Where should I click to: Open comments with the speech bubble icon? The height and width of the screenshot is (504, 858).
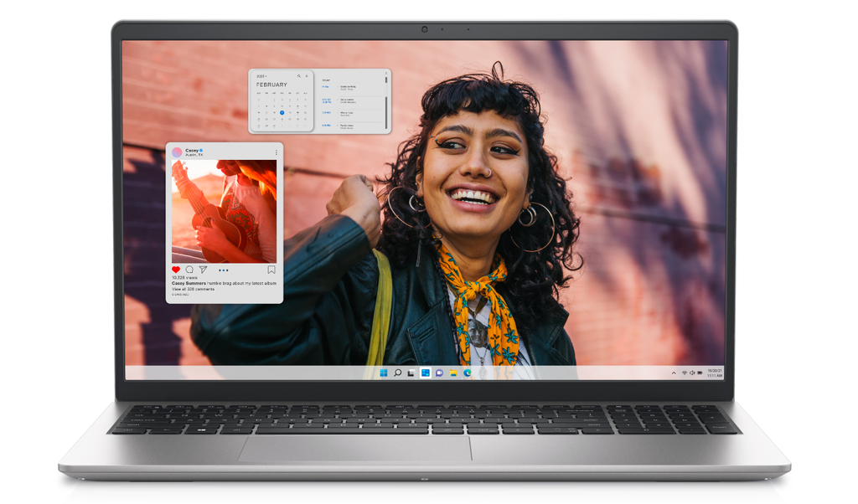pos(189,270)
